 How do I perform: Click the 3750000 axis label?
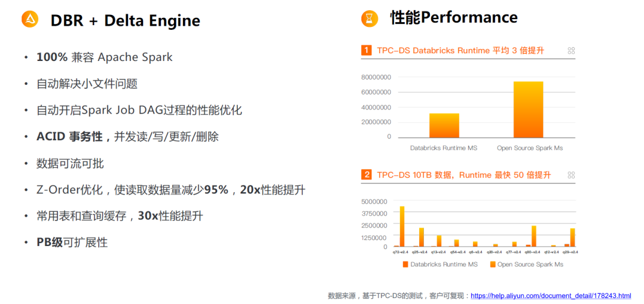(374, 213)
